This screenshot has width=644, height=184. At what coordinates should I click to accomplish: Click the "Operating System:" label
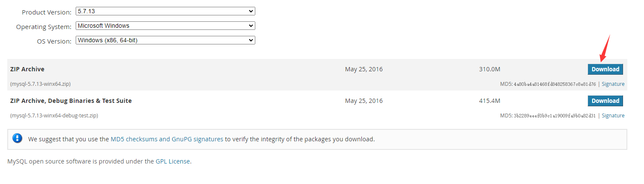coord(44,27)
